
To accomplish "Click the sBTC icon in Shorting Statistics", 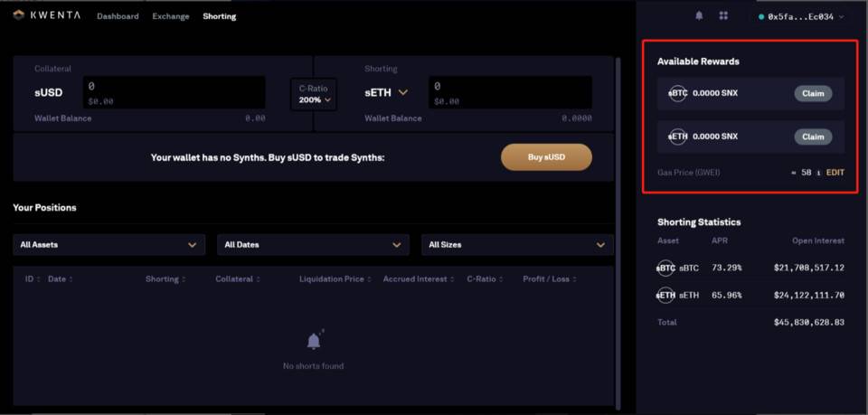I will point(665,269).
